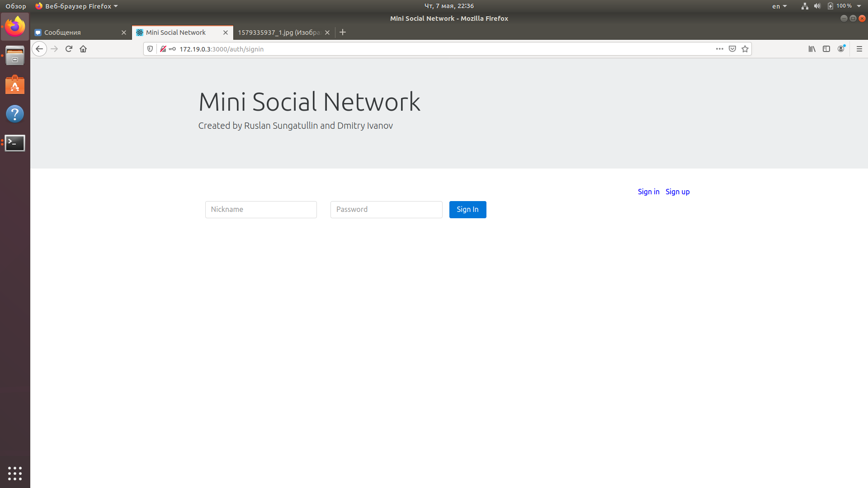Focus the Nickname input field
Image resolution: width=868 pixels, height=488 pixels.
(261, 210)
